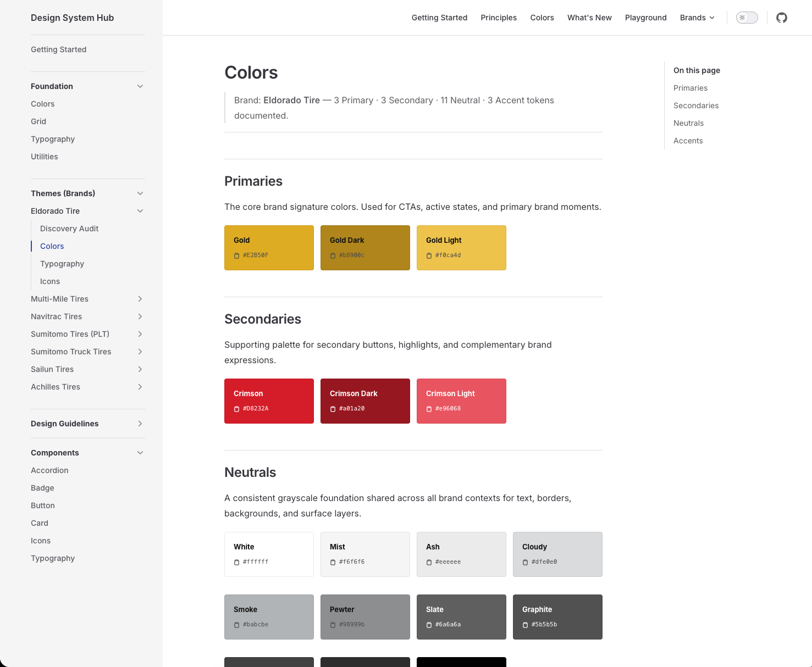This screenshot has width=812, height=667.
Task: Open the Button component page
Action: point(43,505)
